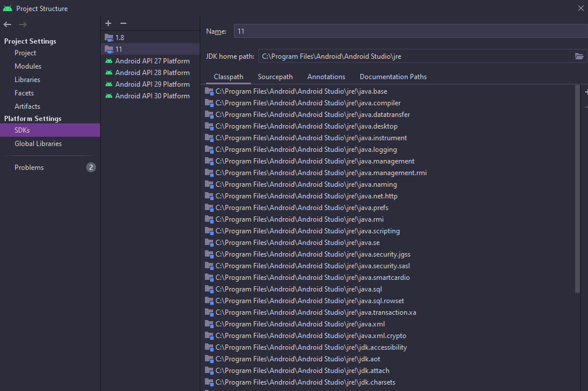Click the java.sql entry's folder icon

click(x=209, y=289)
